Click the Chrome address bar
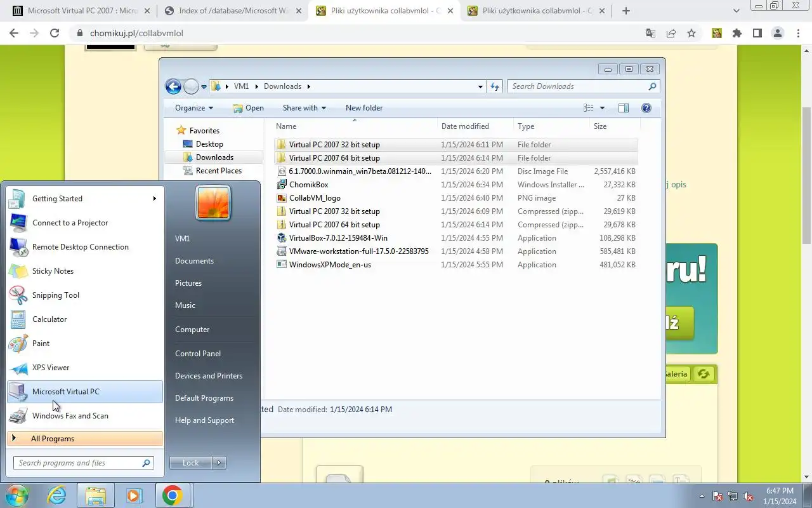812x508 pixels. (x=355, y=33)
